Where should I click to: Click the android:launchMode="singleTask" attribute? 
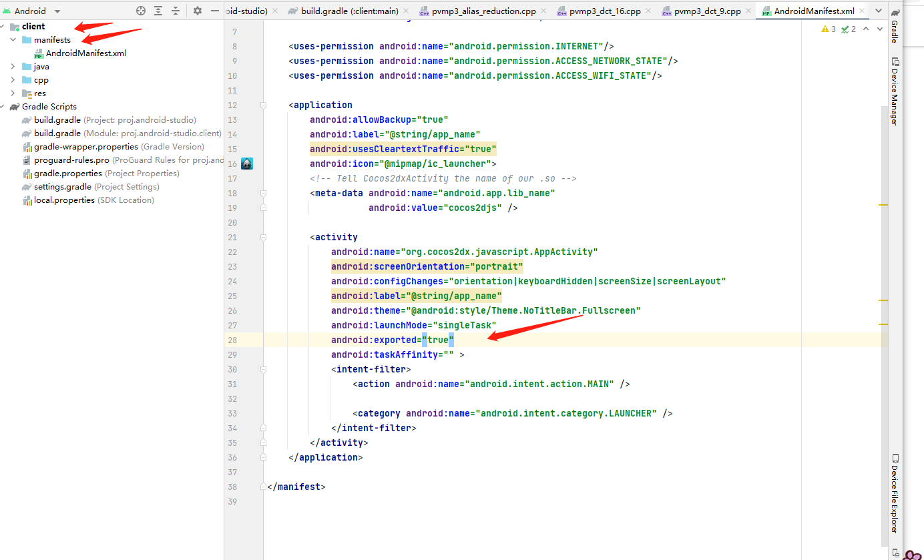pyautogui.click(x=414, y=325)
